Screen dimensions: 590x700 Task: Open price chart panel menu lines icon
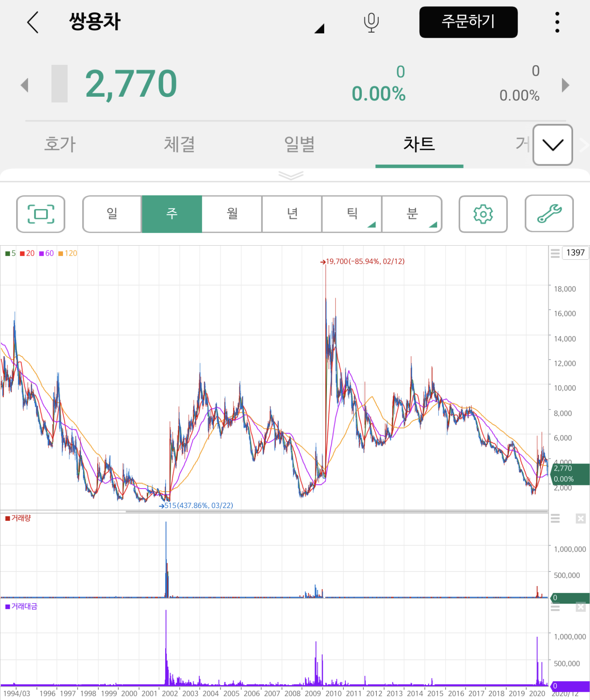pos(555,254)
